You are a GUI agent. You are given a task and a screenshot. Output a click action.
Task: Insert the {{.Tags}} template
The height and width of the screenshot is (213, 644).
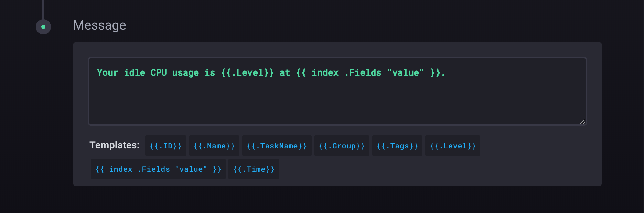397,146
